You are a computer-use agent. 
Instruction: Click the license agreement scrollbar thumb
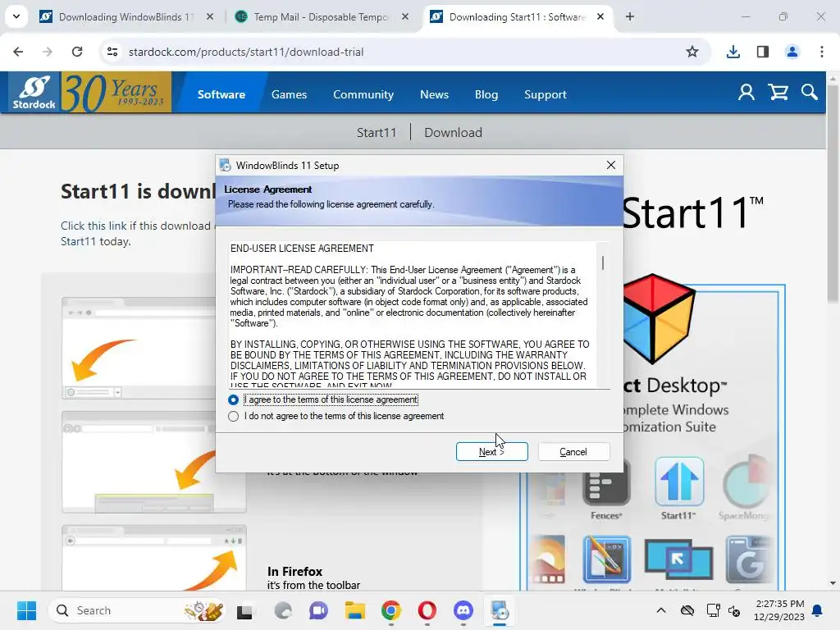[x=603, y=262]
